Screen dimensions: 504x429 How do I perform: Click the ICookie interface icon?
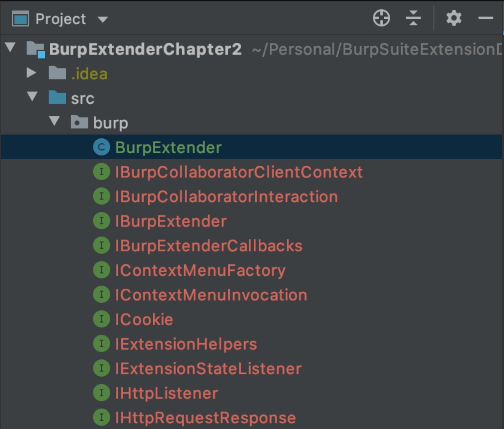(x=101, y=319)
